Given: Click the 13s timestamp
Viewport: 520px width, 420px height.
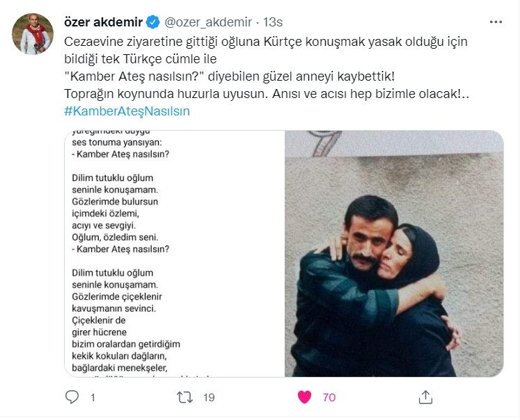Looking at the screenshot, I should tap(273, 22).
